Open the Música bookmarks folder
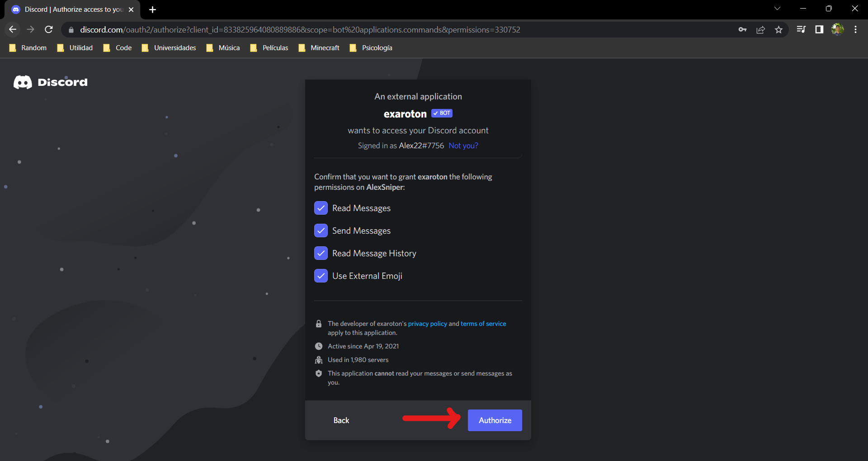The height and width of the screenshot is (461, 868). click(223, 48)
